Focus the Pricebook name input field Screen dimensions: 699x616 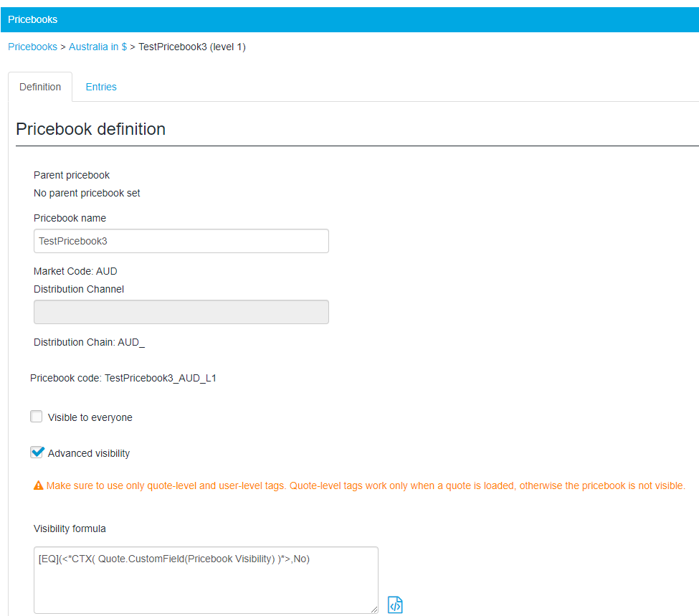(x=181, y=241)
